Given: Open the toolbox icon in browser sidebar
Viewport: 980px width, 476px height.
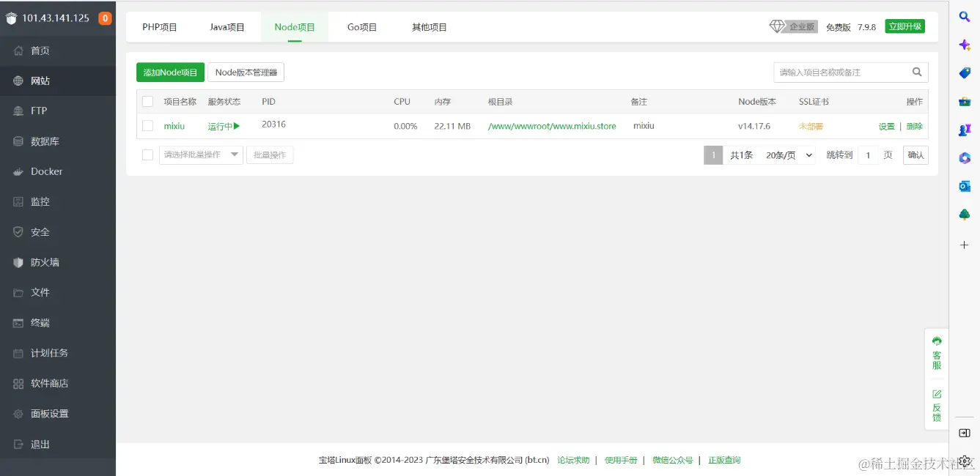Looking at the screenshot, I should [965, 102].
